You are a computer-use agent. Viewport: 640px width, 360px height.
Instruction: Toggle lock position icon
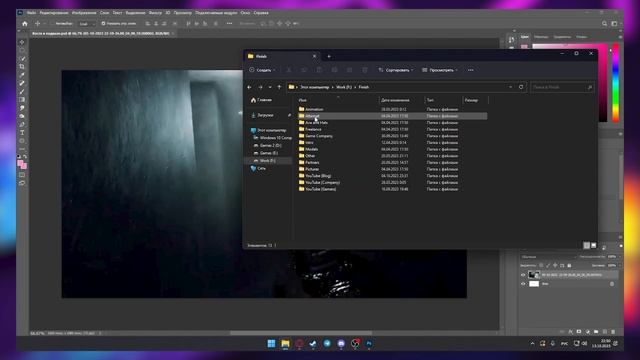coord(555,265)
